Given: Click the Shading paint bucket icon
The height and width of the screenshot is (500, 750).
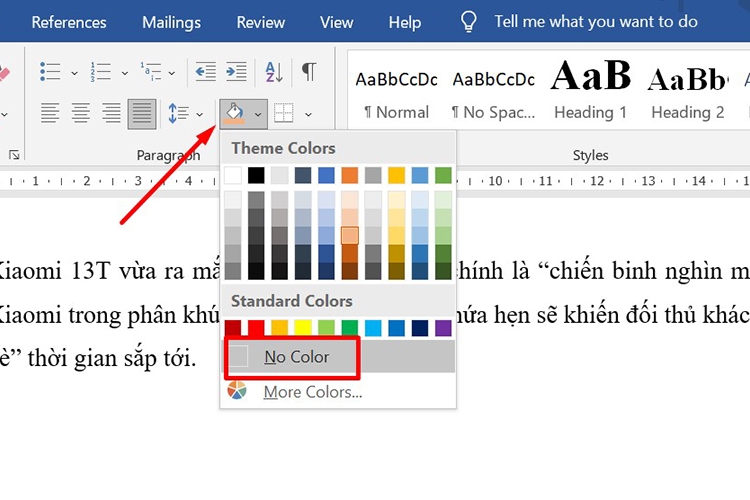Looking at the screenshot, I should (x=234, y=114).
